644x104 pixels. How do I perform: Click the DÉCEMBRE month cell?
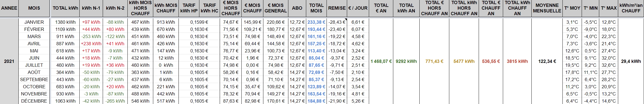(x=34, y=101)
